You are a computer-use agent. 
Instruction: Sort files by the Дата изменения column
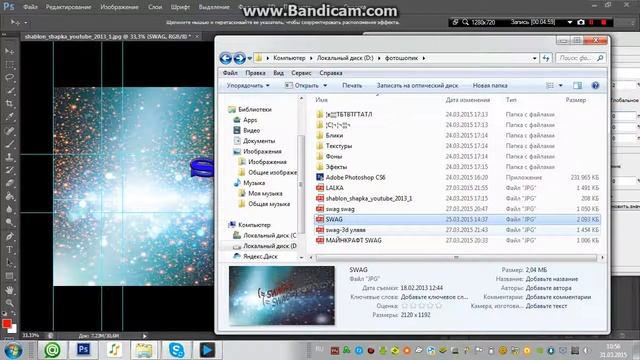click(468, 100)
